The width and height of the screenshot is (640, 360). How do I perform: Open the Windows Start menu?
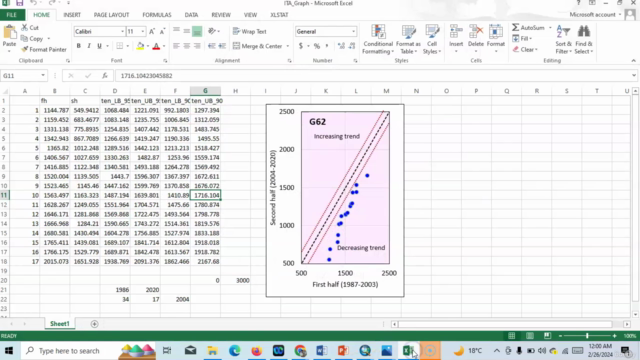9,351
